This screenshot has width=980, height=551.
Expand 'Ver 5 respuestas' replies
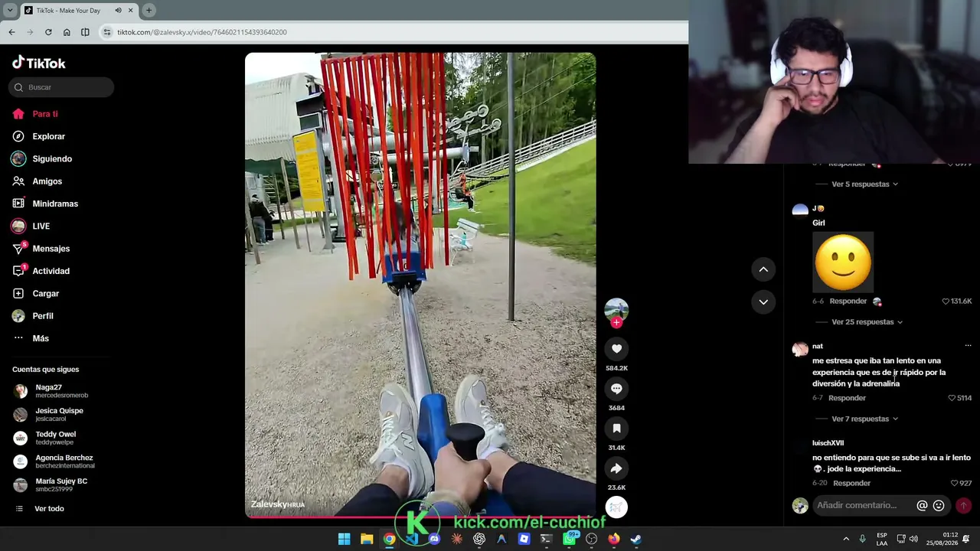click(864, 184)
